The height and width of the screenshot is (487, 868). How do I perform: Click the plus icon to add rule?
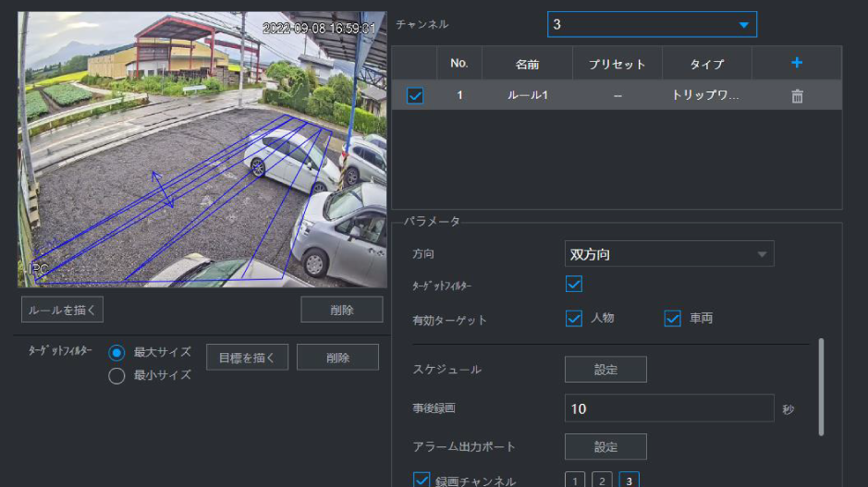pyautogui.click(x=797, y=63)
